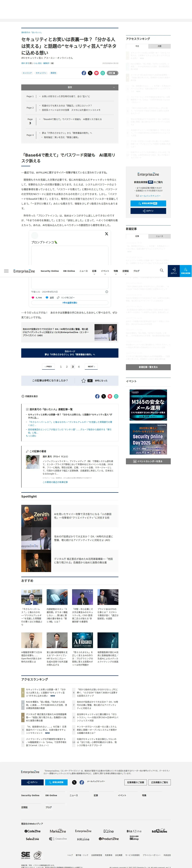The image size is (192, 868).
Task: Save to Pocket below the pagination
Action: pyautogui.click(x=110, y=396)
